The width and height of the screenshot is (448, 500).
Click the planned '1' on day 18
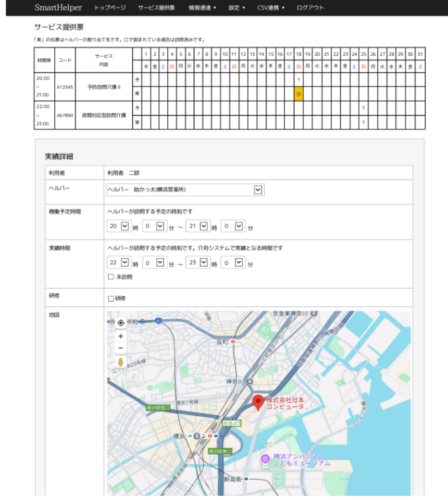click(x=298, y=80)
